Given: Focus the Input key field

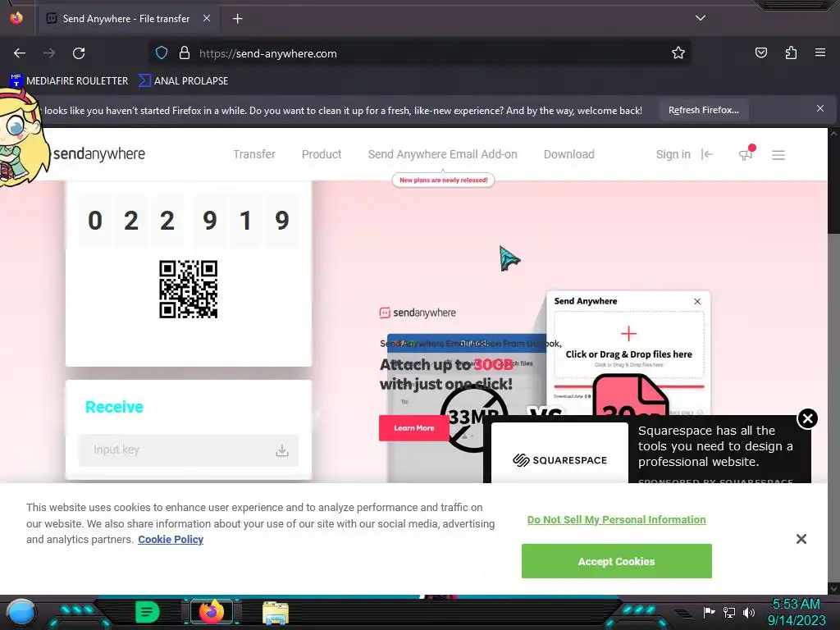Looking at the screenshot, I should click(189, 450).
